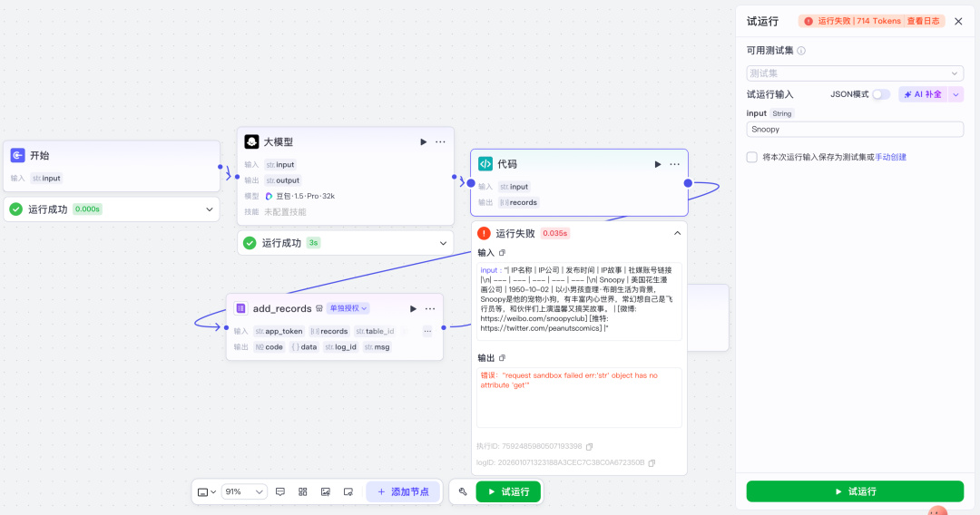Click the green success icon under 开始
The height and width of the screenshot is (515, 980).
[16, 209]
